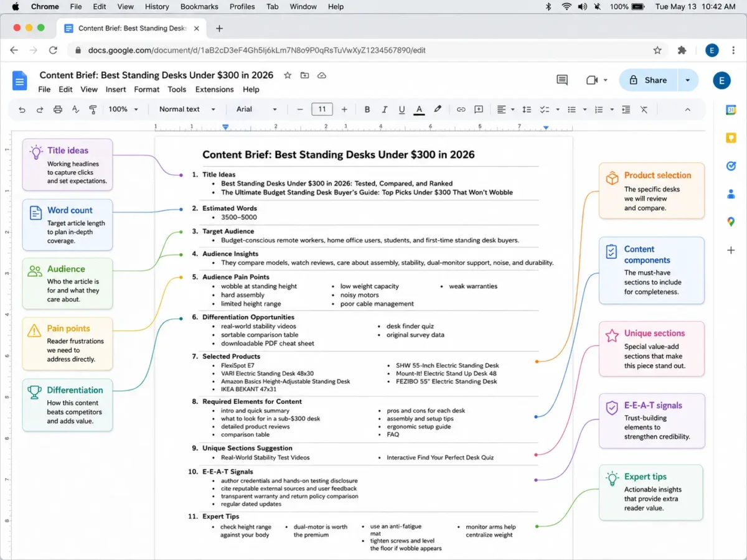Star the document next to its title

click(x=288, y=75)
